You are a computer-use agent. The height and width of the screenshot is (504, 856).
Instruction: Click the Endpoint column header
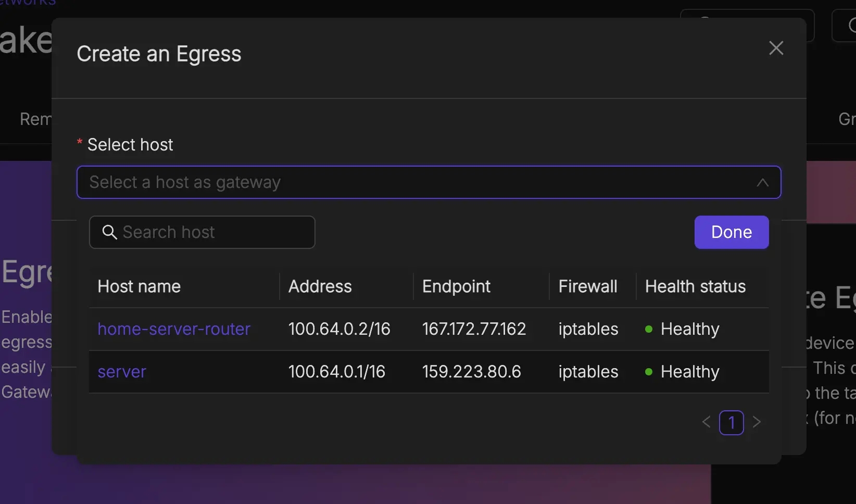[x=456, y=286]
